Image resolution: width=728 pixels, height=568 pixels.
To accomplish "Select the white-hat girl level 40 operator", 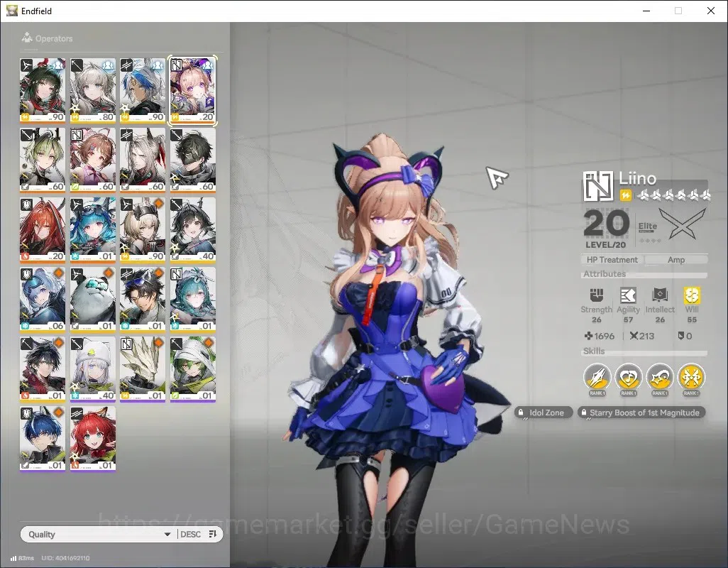I will tap(93, 369).
